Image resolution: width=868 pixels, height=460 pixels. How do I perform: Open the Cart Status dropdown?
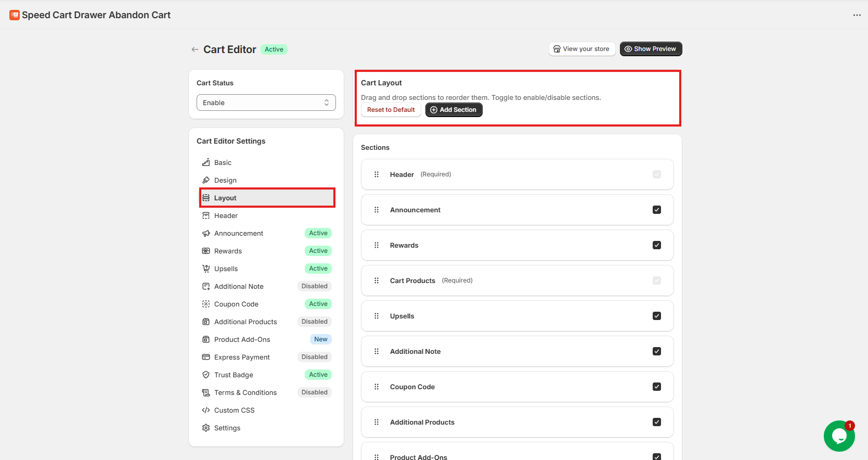(x=266, y=103)
